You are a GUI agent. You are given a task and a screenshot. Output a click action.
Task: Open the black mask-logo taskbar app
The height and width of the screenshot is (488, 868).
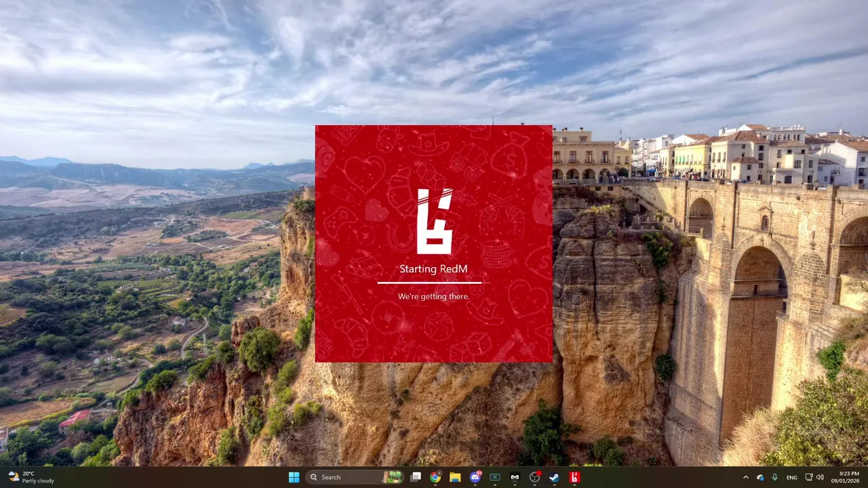tap(515, 477)
